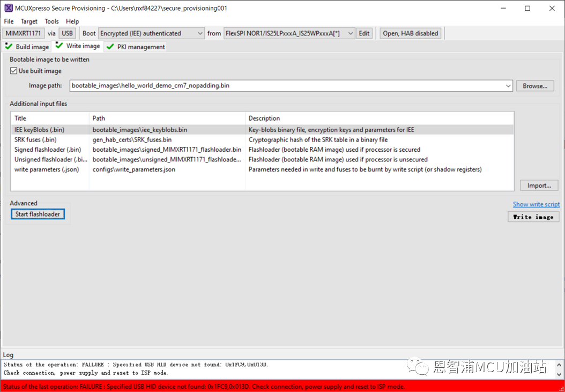Select the IEE keyBlobs (.bin) row
This screenshot has width=565, height=392.
[262, 129]
